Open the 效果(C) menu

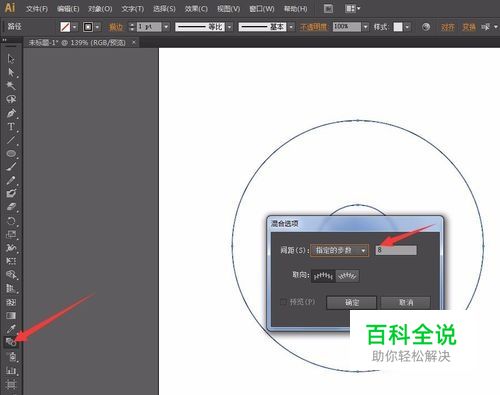click(x=196, y=9)
